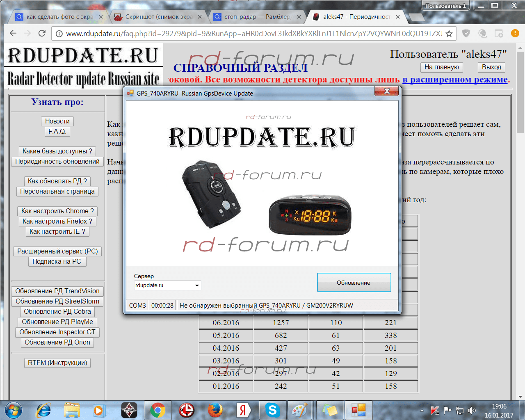Open the в расширенном режиме link
This screenshot has height=420, width=525.
coord(454,80)
